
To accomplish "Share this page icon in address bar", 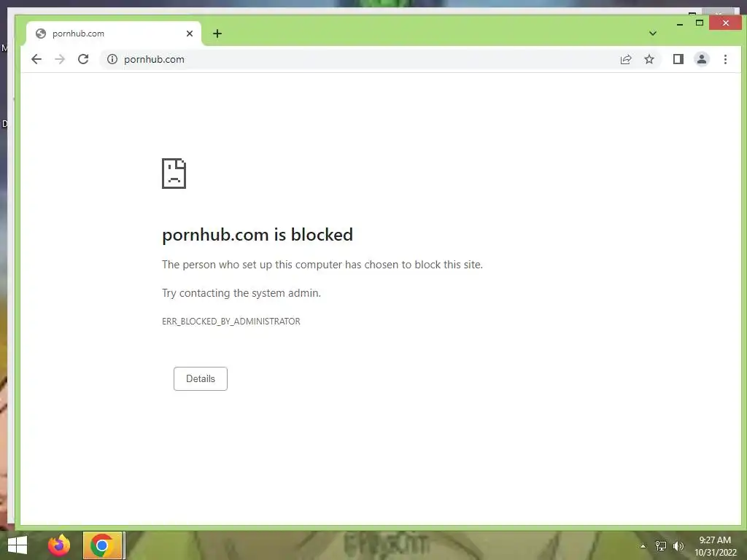I will pyautogui.click(x=625, y=59).
